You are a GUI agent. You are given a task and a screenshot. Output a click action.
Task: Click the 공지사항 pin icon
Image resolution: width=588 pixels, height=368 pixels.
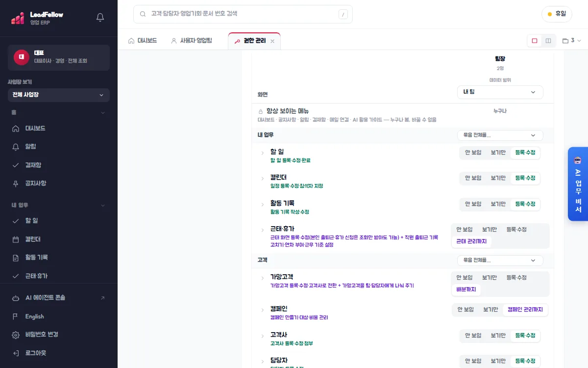[16, 184]
